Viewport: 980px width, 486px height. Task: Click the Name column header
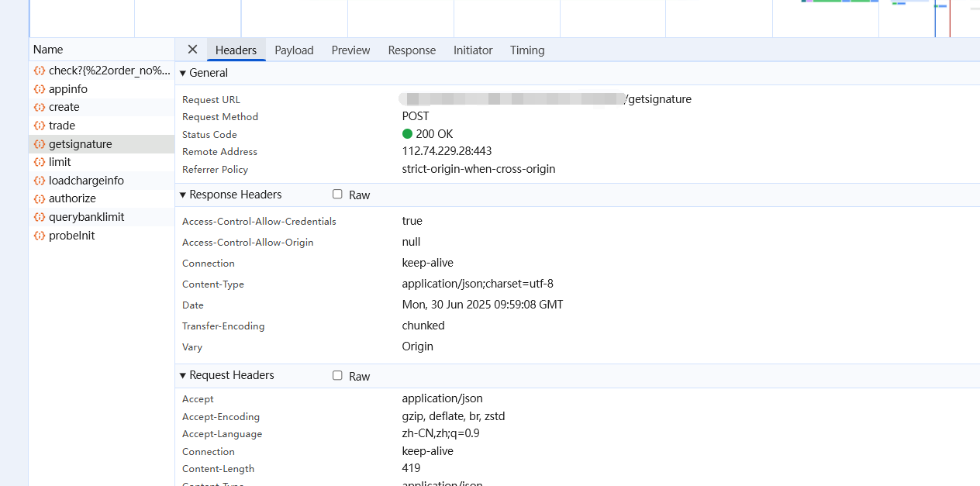tap(102, 50)
